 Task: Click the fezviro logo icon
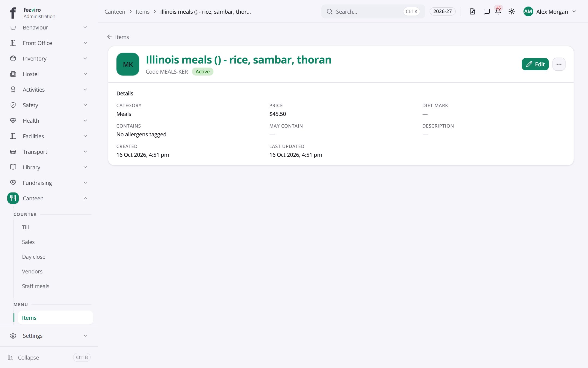point(13,13)
